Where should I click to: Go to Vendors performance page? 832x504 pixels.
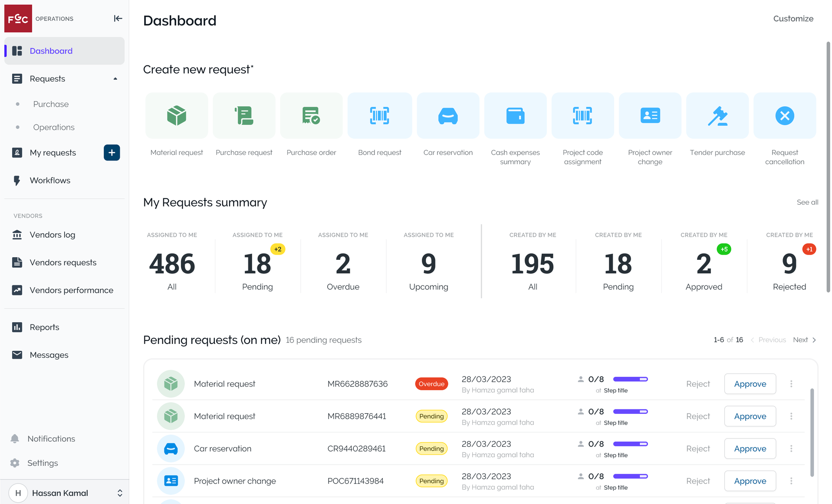coord(71,290)
